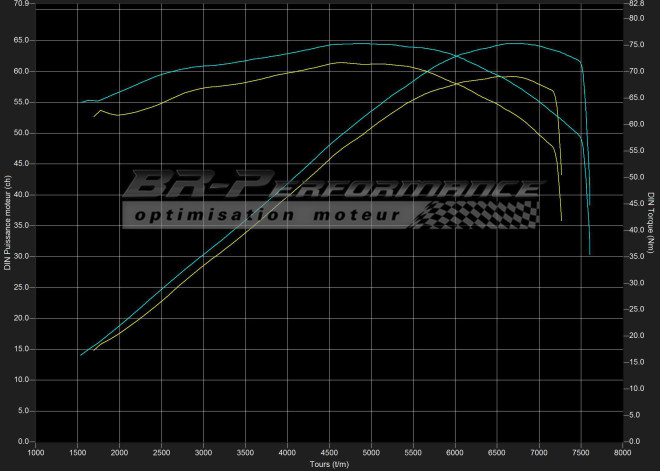This screenshot has height=471, width=660.
Task: Select the 1000 tick label on x-axis
Action: pos(36,453)
